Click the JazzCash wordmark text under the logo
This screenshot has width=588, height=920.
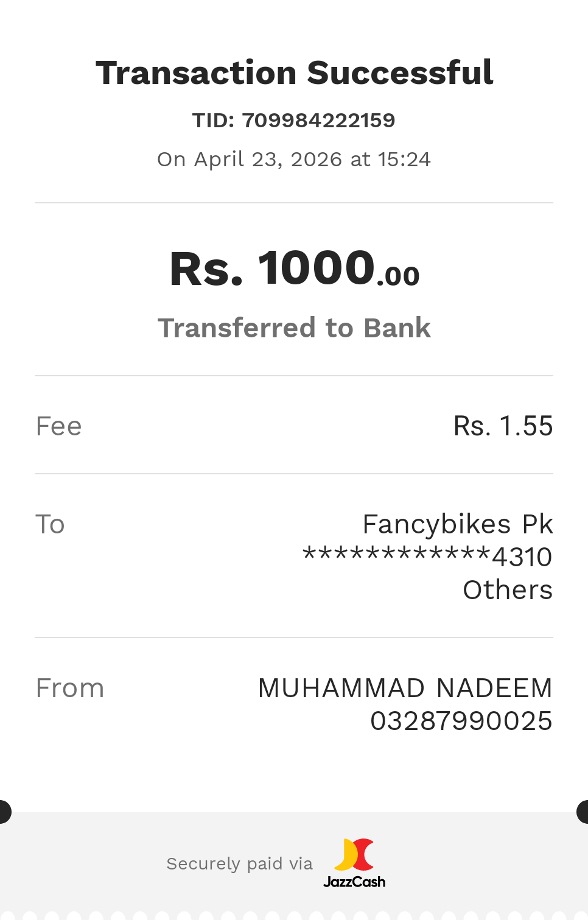pyautogui.click(x=354, y=882)
